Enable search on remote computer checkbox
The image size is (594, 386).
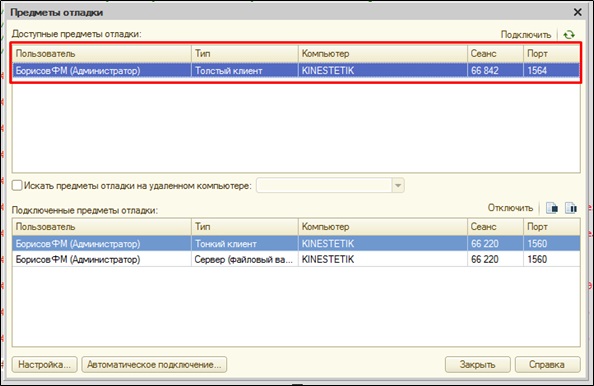point(17,186)
